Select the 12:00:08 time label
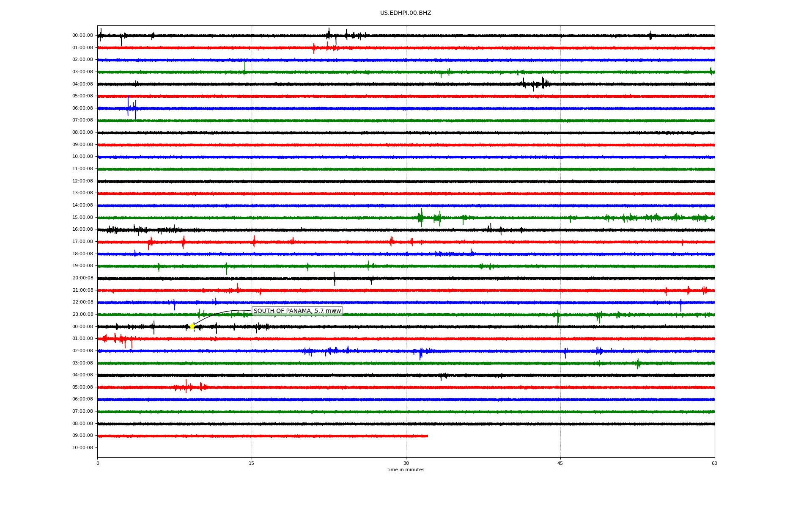The image size is (812, 508). (82, 181)
